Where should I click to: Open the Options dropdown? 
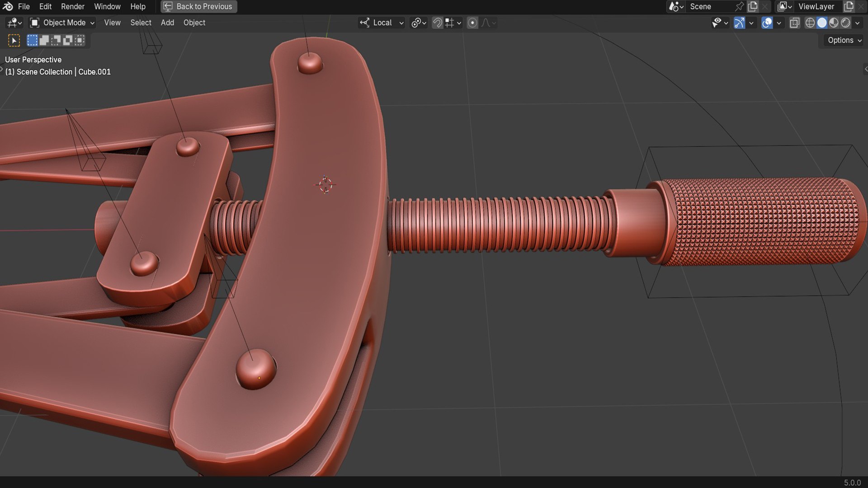[844, 40]
